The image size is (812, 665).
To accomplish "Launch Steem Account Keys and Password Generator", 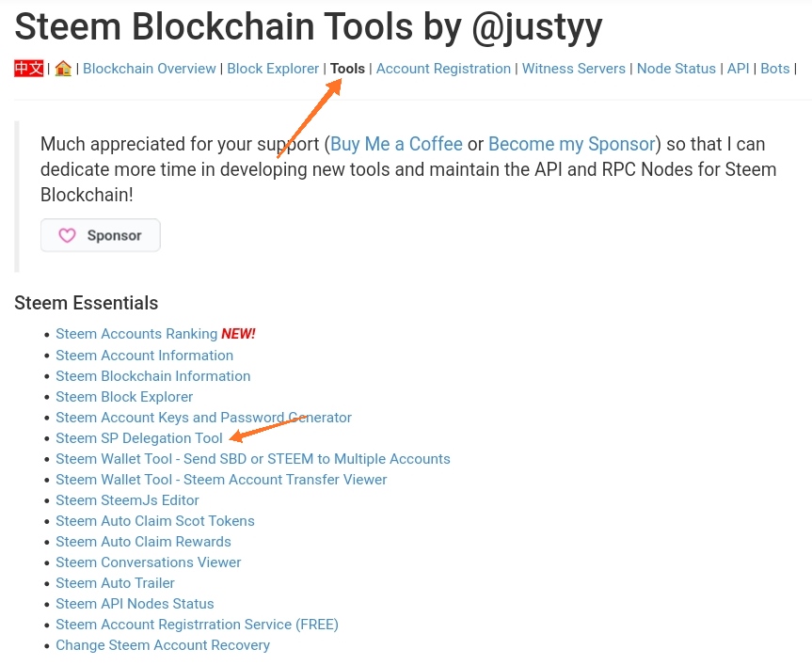I will tap(203, 418).
